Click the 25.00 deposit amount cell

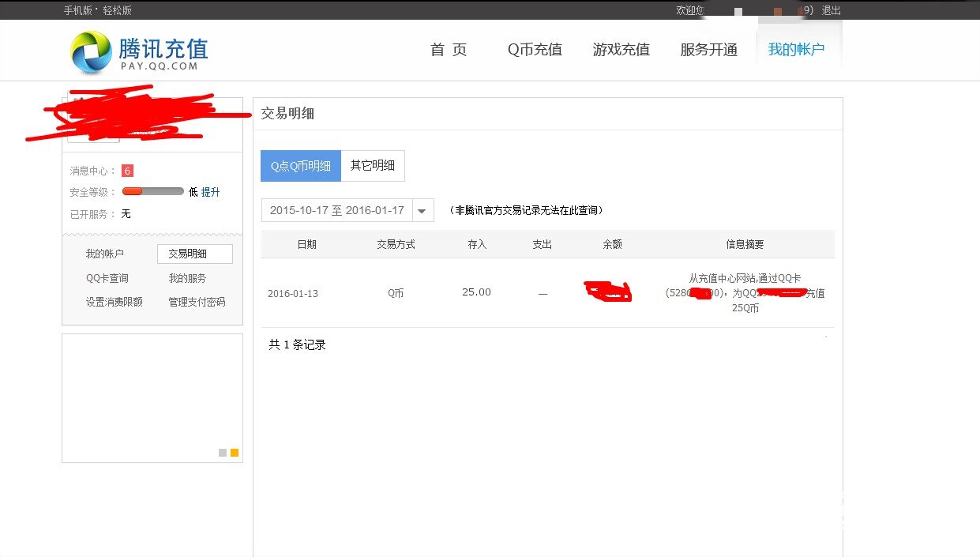click(476, 292)
